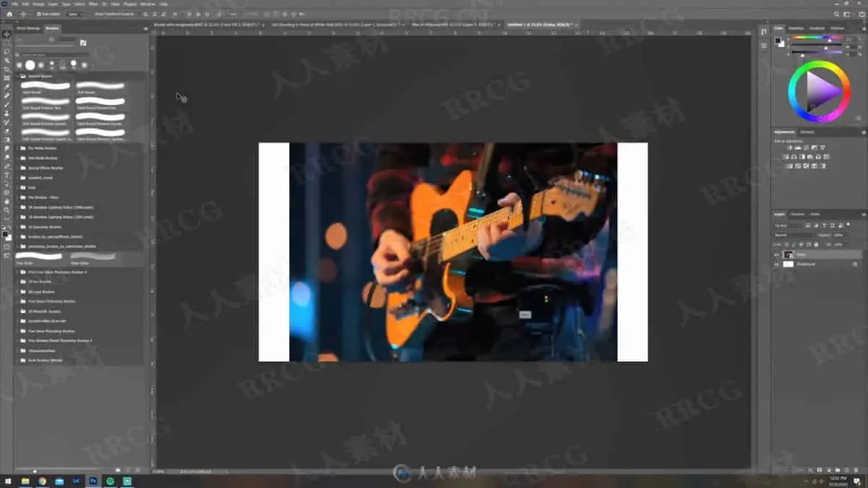Expand the Dry Media Brushes folder
The width and height of the screenshot is (868, 488).
click(18, 147)
